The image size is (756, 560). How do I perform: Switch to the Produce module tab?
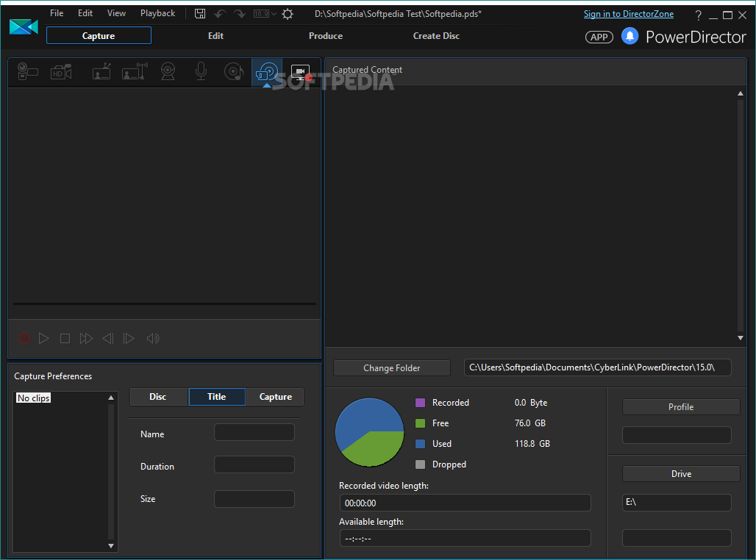pos(326,36)
